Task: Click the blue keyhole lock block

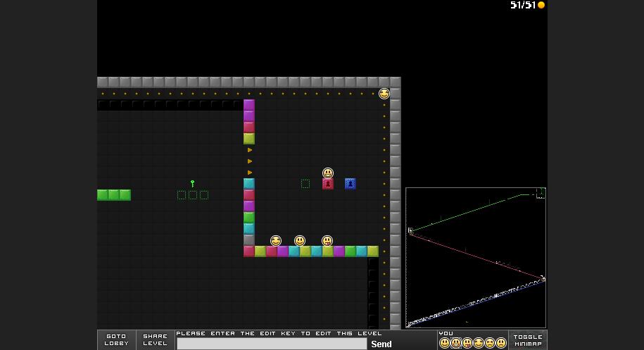Action: click(351, 184)
